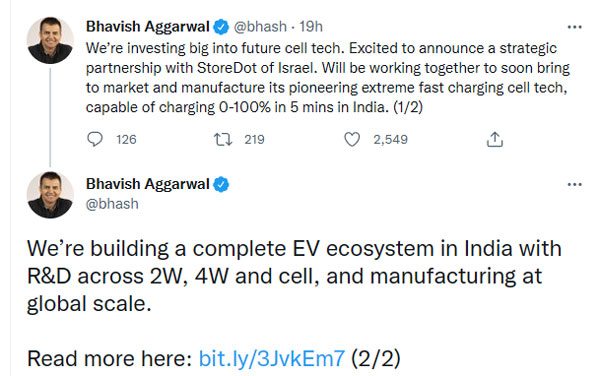This screenshot has width=600, height=376.
Task: Click Bhavish Aggarwal name in second tweet
Action: pyautogui.click(x=148, y=184)
